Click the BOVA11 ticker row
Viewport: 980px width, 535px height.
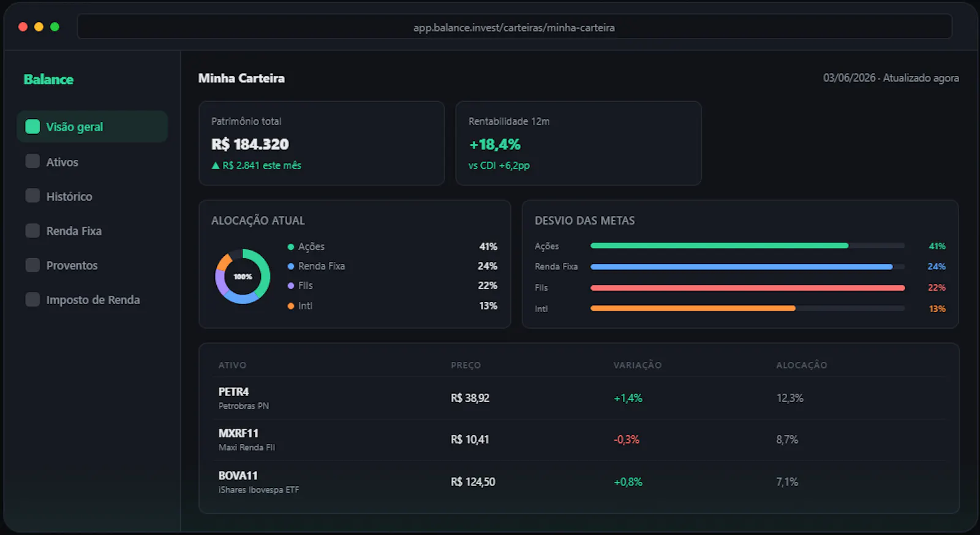(579, 482)
